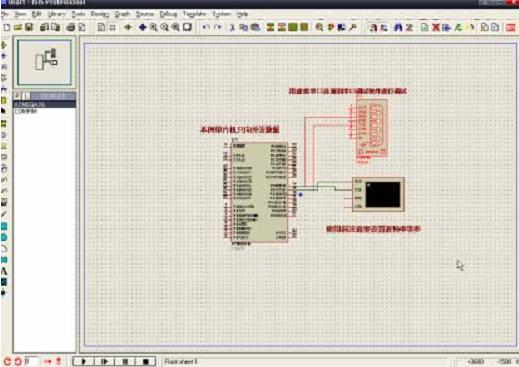Click the rotation angle input field
This screenshot has height=367, width=519.
pos(32,361)
